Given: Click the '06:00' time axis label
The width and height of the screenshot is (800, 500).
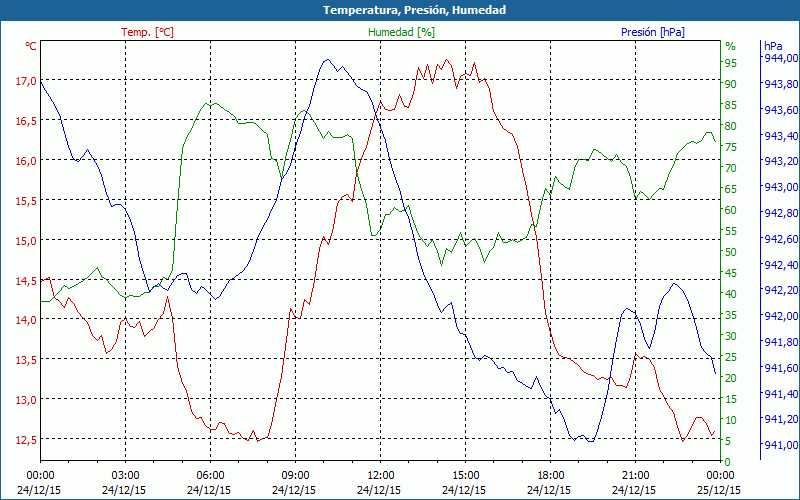Looking at the screenshot, I should pos(210,475).
